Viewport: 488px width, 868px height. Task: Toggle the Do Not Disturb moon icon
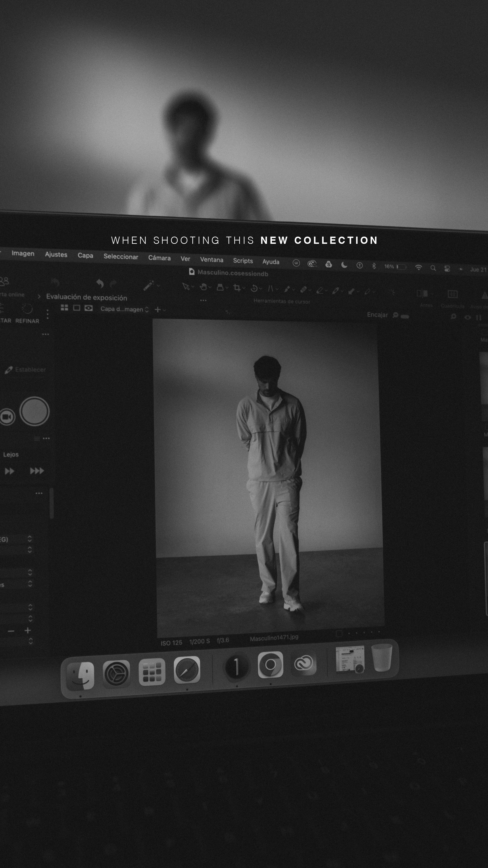tap(344, 265)
